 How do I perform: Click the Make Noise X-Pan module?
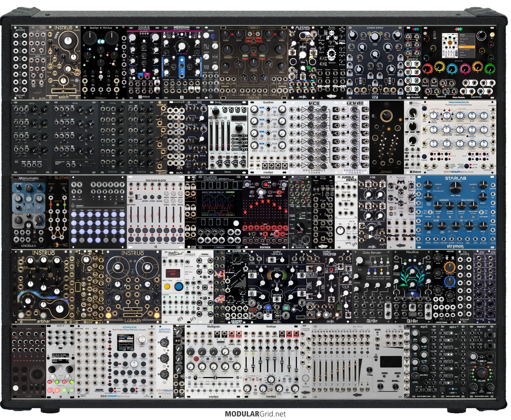372,212
